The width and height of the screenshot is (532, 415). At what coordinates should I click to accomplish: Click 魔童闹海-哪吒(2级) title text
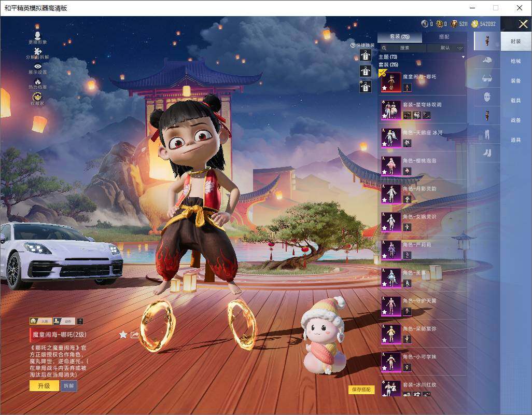tap(60, 335)
